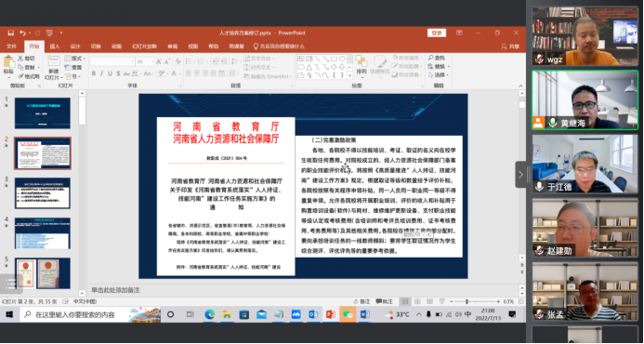This screenshot has height=344, width=644.
Task: Toggle the muted microphone beside wgz
Action: click(539, 60)
